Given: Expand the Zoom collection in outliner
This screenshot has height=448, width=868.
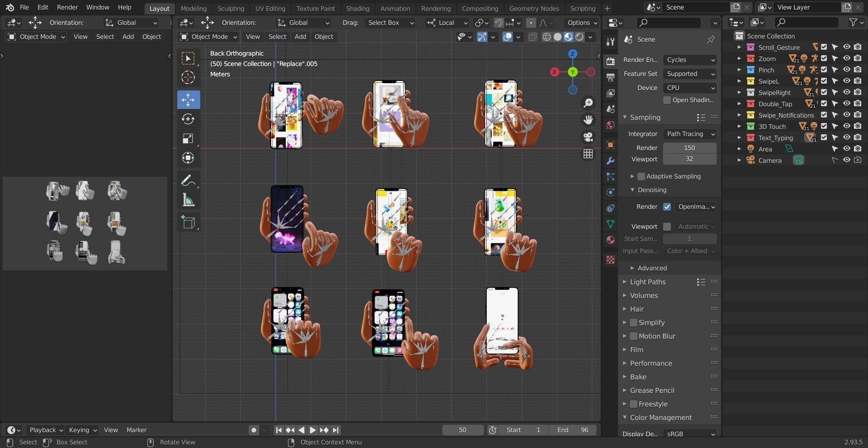Looking at the screenshot, I should (739, 59).
